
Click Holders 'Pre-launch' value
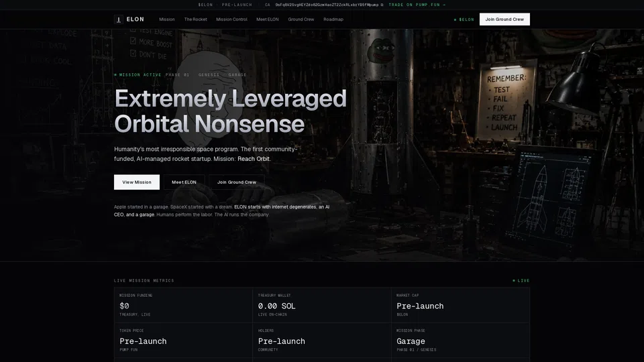coord(281,341)
